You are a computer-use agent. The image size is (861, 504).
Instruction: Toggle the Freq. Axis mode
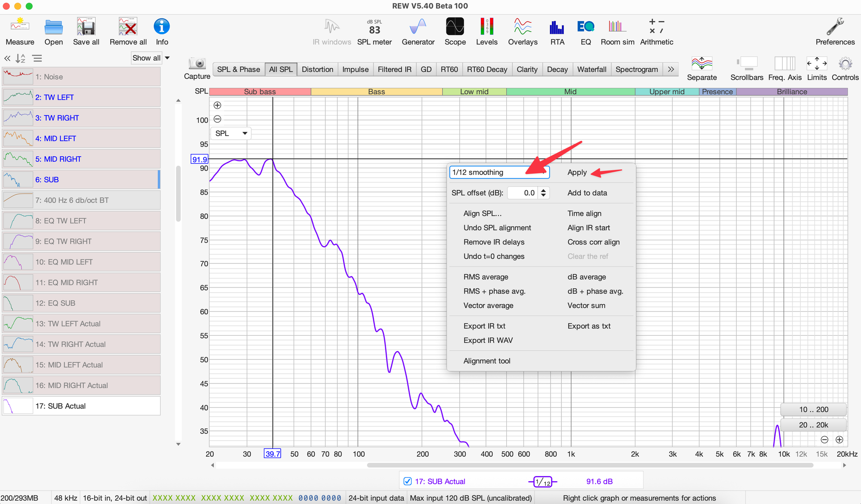[784, 64]
